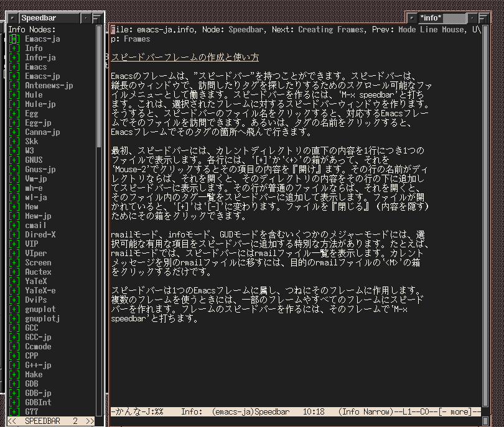Open the Emacs-jp info node name
Screen dimensions: 504x427
pyautogui.click(x=42, y=76)
